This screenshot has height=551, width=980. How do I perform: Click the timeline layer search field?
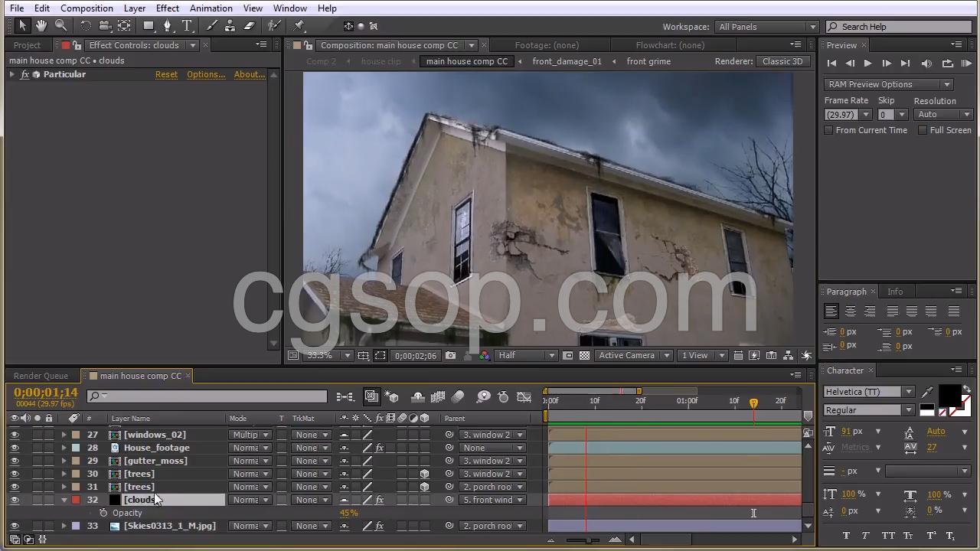[x=207, y=396]
